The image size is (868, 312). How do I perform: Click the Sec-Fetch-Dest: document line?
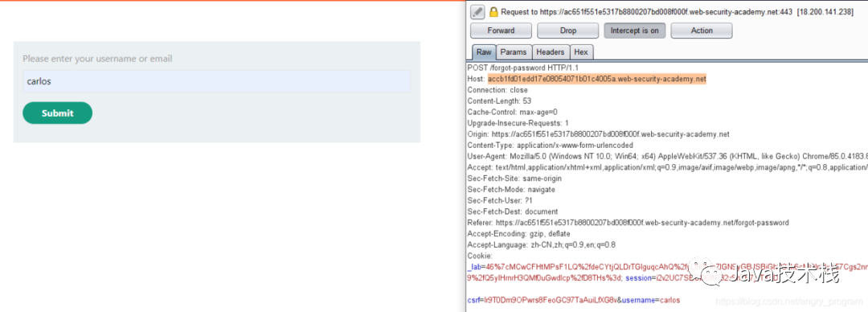point(513,211)
